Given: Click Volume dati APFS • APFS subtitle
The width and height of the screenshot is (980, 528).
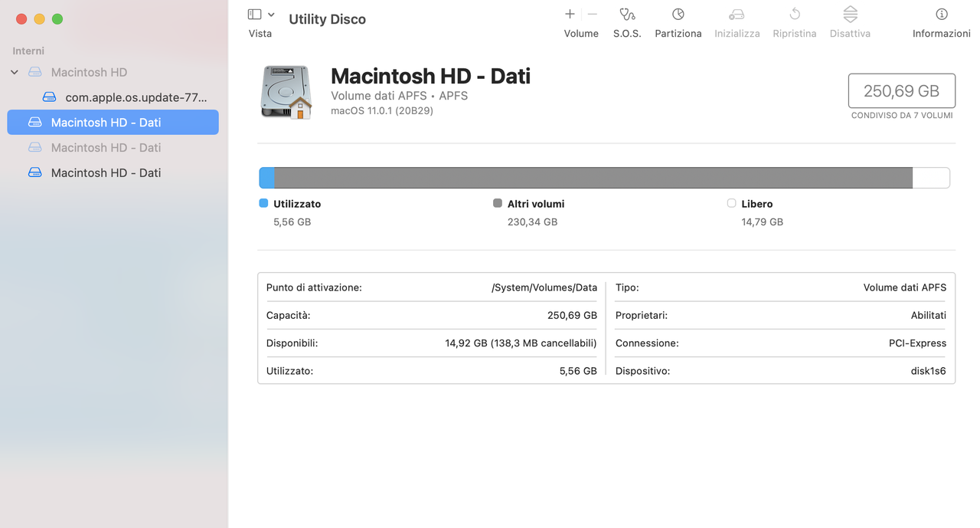Looking at the screenshot, I should click(x=399, y=96).
